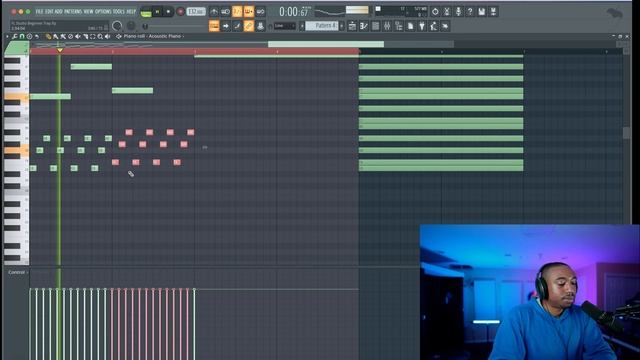Toggle the metronome button
The width and height of the screenshot is (640, 360).
[214, 11]
